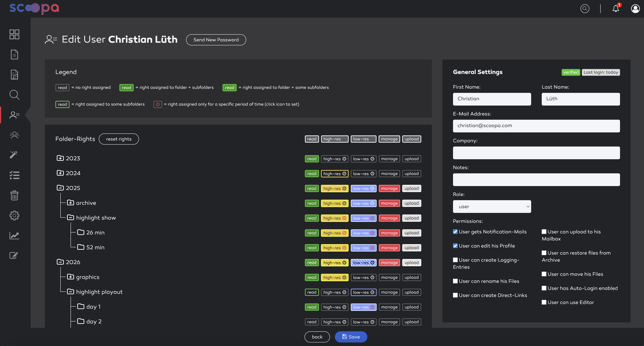This screenshot has height=346, width=644.
Task: Open the Role dropdown showing user
Action: click(492, 207)
